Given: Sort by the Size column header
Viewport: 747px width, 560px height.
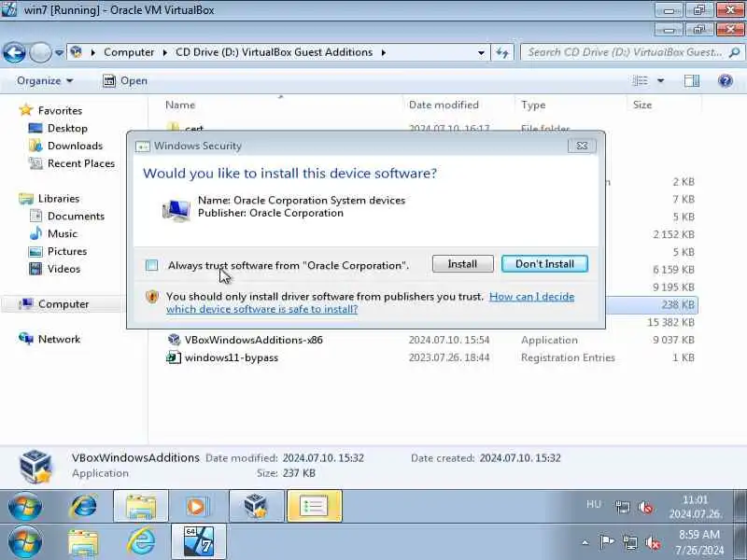Looking at the screenshot, I should pyautogui.click(x=642, y=105).
